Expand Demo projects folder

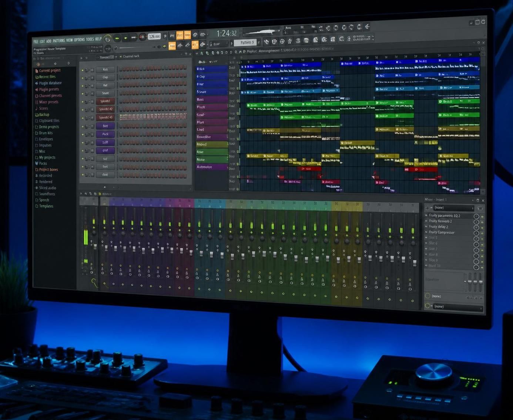click(x=49, y=127)
